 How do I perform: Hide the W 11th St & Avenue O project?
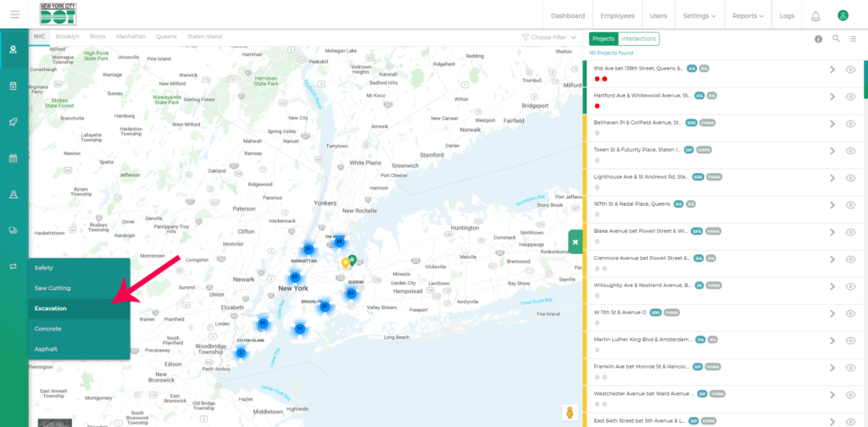[x=851, y=313]
